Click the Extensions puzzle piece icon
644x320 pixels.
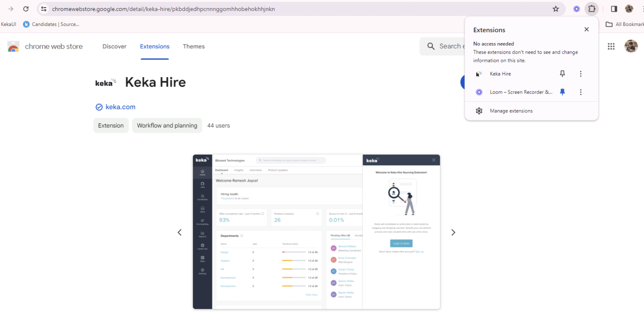592,9
